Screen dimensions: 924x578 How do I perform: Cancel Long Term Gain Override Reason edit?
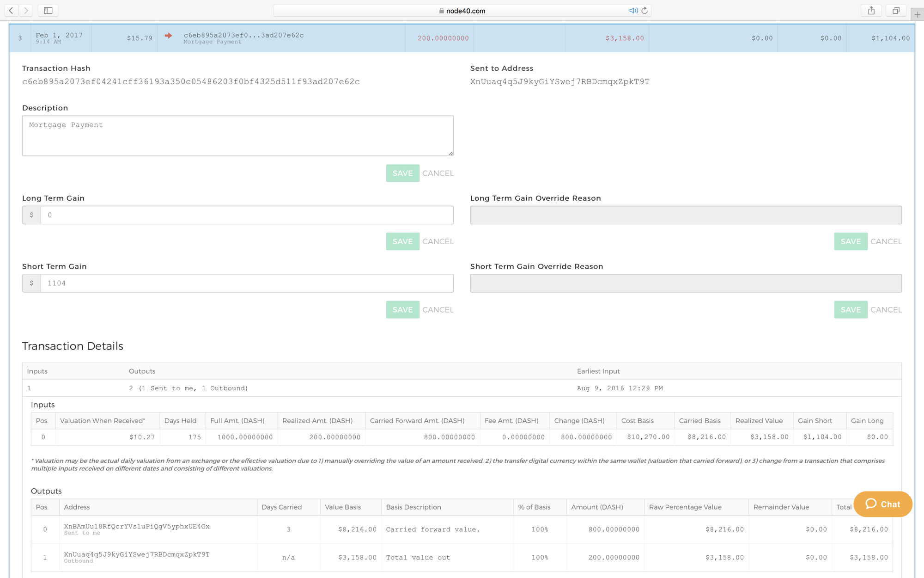pyautogui.click(x=886, y=241)
